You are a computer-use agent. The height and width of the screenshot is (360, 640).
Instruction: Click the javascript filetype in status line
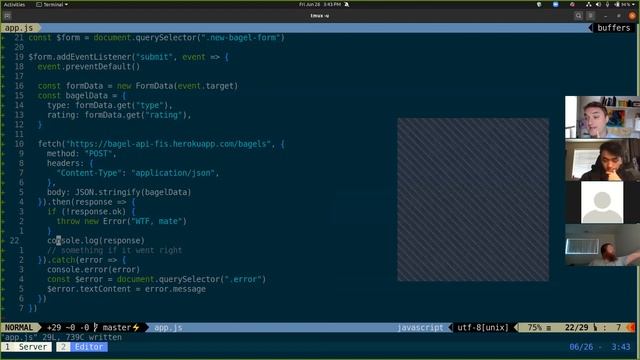click(420, 327)
